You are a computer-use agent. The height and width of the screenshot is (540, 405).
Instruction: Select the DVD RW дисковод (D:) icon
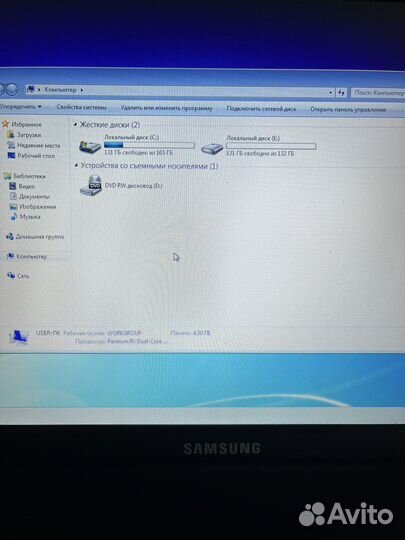(x=91, y=186)
